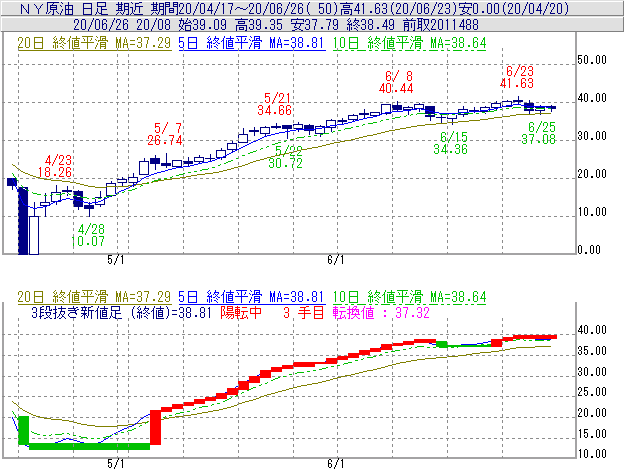
Task: Click the green bar at left of lower chart
Action: 24,430
